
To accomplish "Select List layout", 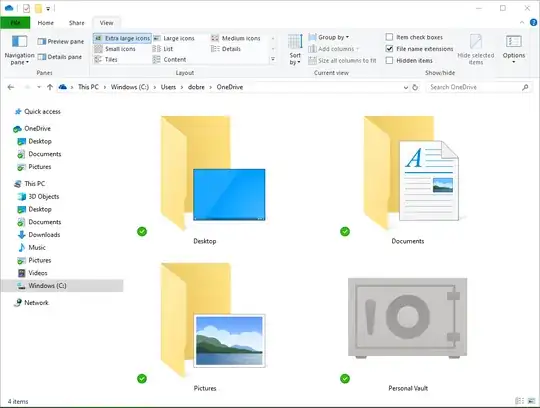I will click(x=163, y=49).
